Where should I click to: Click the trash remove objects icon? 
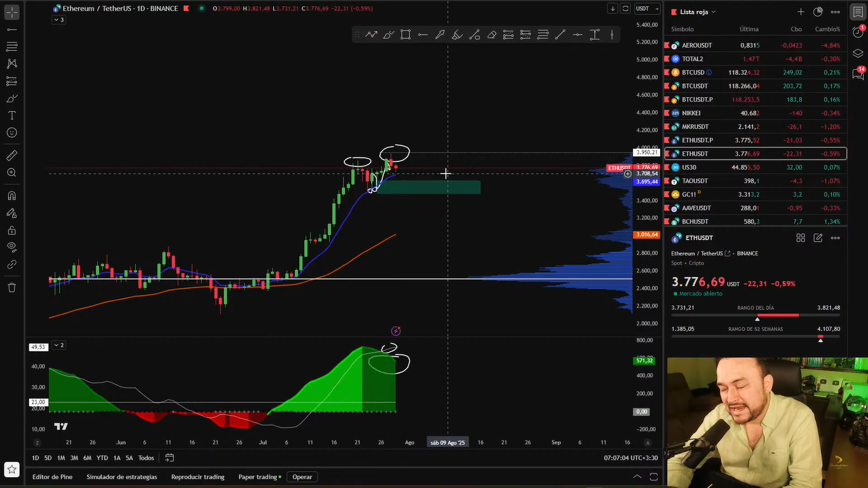pos(11,287)
